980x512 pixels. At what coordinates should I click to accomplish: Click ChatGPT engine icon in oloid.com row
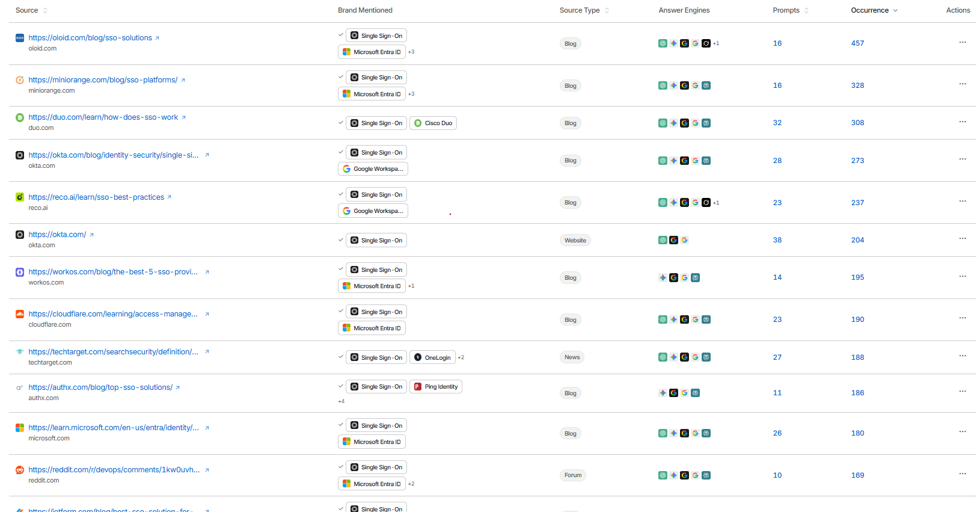click(663, 43)
